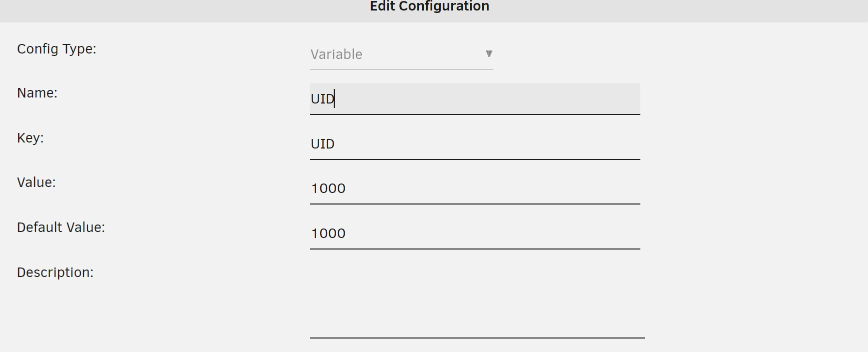The height and width of the screenshot is (352, 868).
Task: Click the 1000 text in Default Value field
Action: coord(328,233)
